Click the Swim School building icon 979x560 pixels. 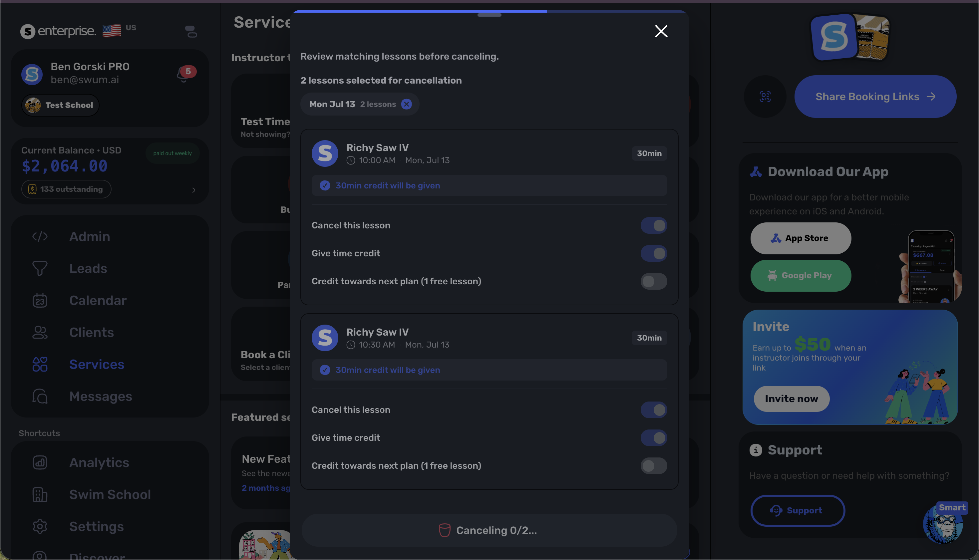point(40,495)
